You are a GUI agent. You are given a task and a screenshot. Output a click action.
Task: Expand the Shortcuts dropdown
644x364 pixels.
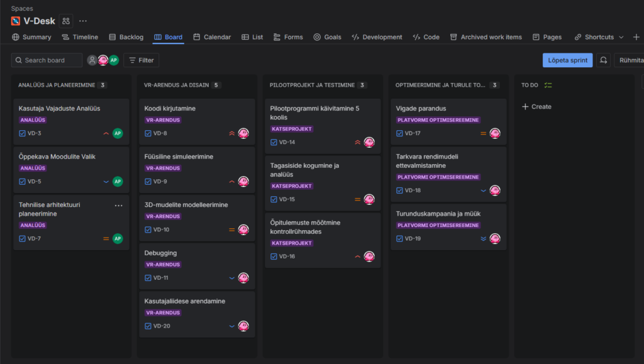pos(599,37)
